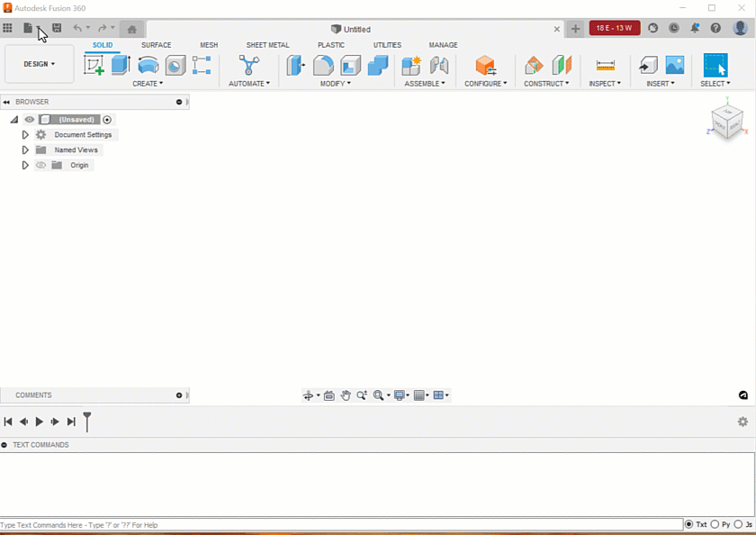Open the user profile avatar
The image size is (756, 535).
(x=740, y=28)
